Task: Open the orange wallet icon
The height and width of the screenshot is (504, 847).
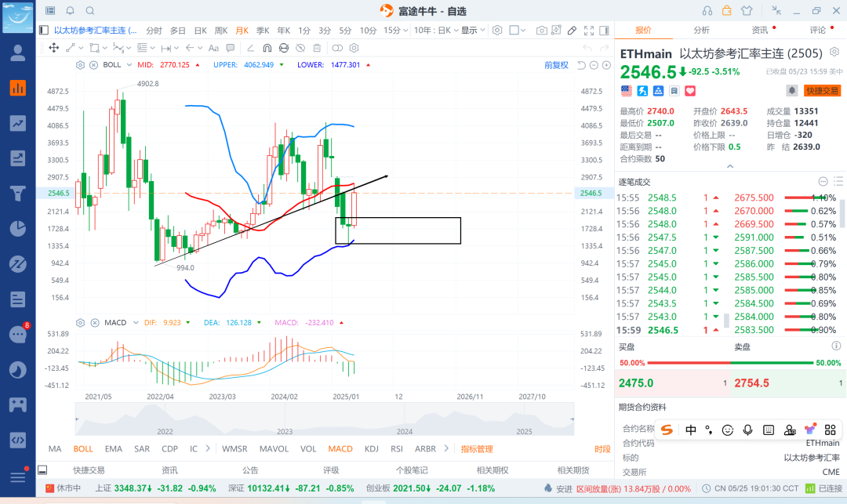Action: pos(727,11)
